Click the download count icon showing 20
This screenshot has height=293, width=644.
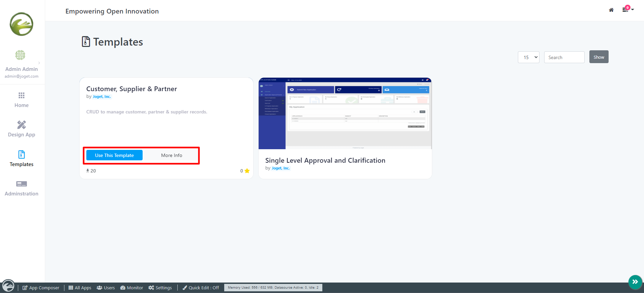click(x=88, y=170)
